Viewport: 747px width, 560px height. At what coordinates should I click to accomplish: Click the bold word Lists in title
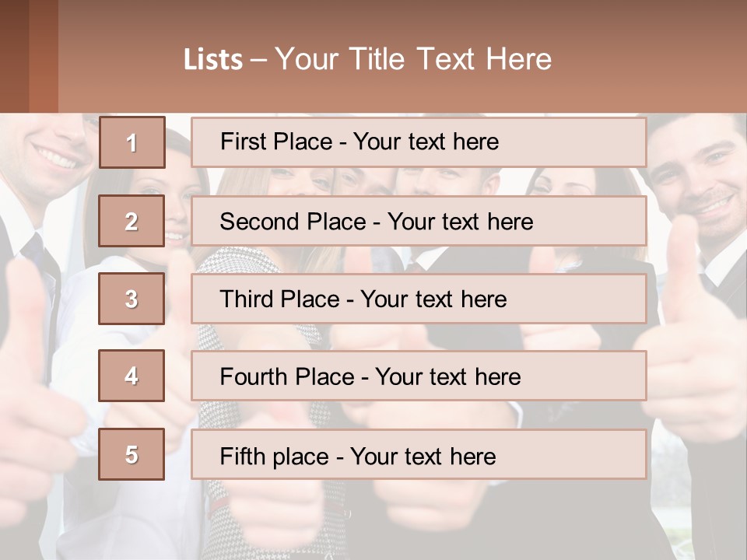(x=213, y=60)
